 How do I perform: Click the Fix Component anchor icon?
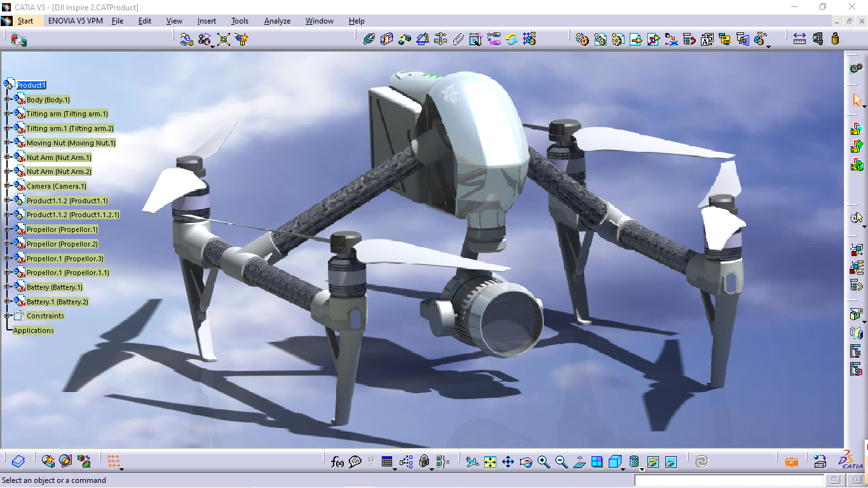440,39
